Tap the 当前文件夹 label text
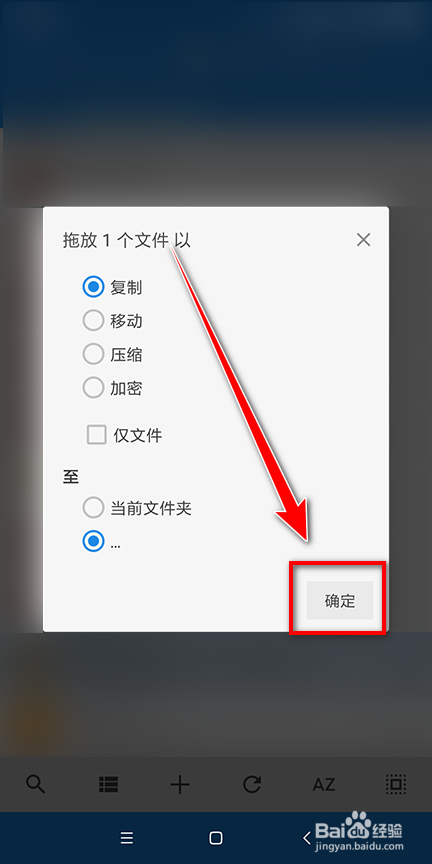The width and height of the screenshot is (432, 864). tap(150, 508)
